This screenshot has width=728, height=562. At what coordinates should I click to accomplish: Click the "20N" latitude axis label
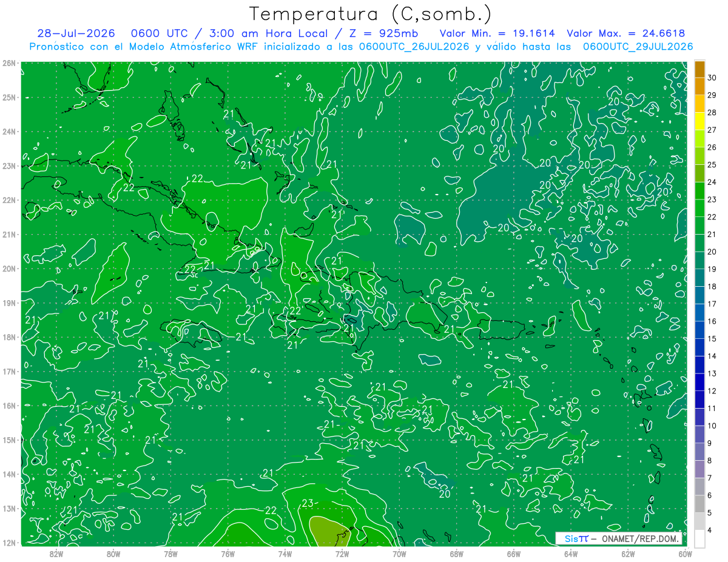8,269
